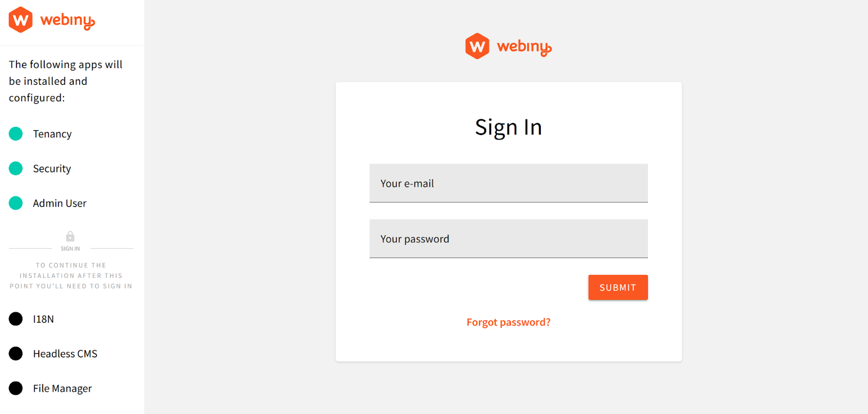Viewport: 868px width, 414px height.
Task: Click the Sign In heading text
Action: (508, 127)
